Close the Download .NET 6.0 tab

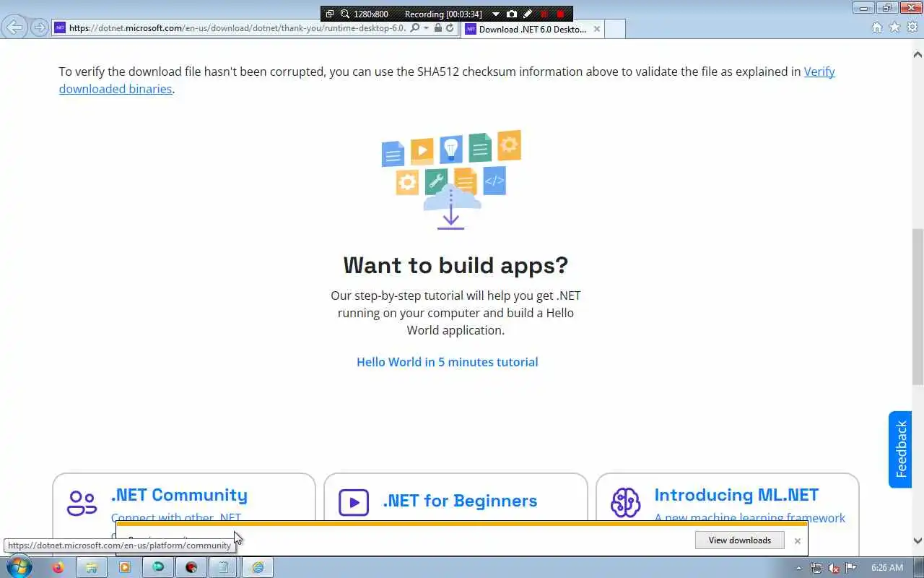596,29
